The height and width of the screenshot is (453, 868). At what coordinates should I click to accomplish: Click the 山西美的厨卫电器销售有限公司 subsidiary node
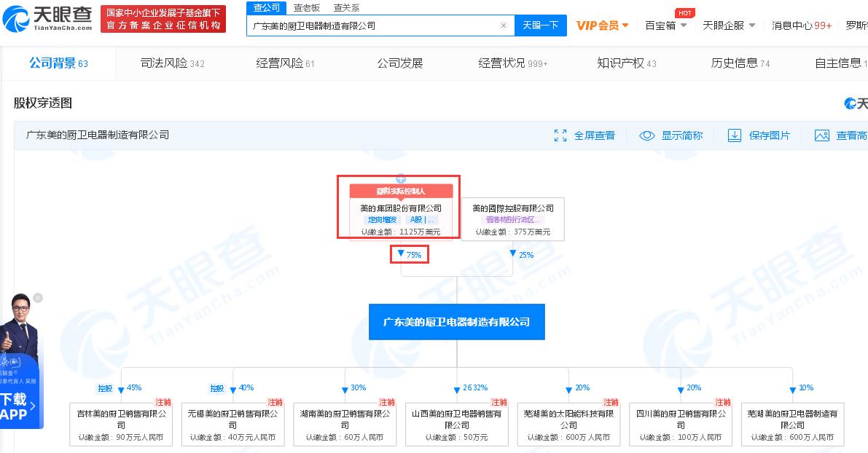point(457,425)
